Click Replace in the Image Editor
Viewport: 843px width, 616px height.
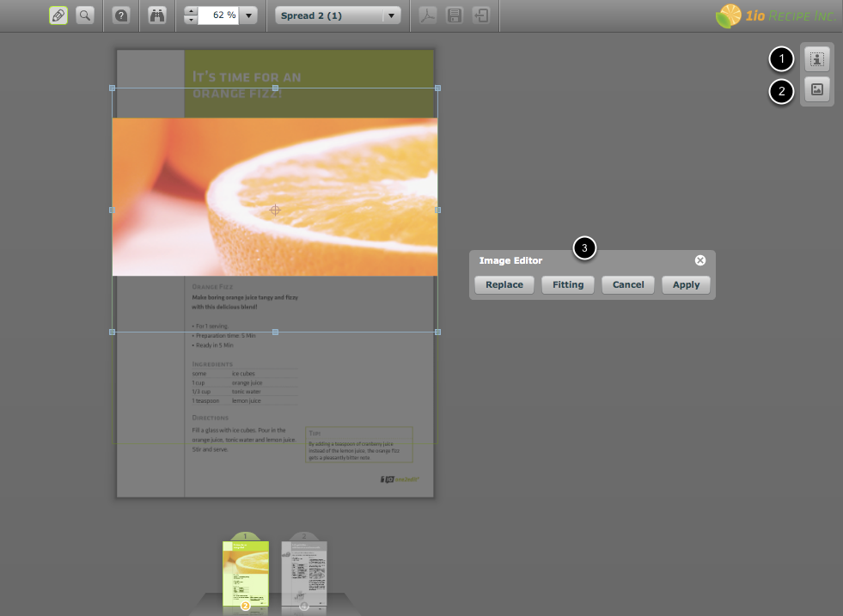(x=504, y=284)
